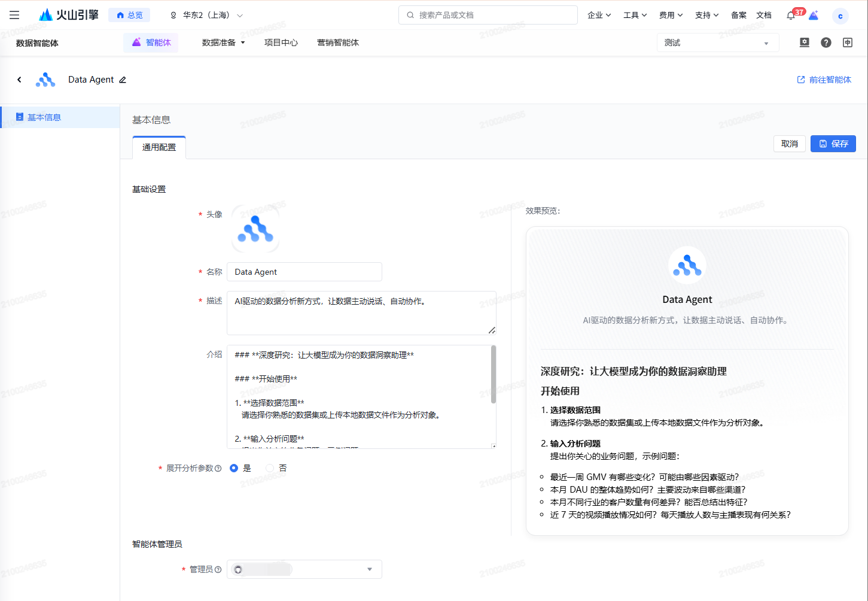Screen dimensions: 868x601
Task: Select 基本信息 in the sidebar
Action: click(x=60, y=117)
